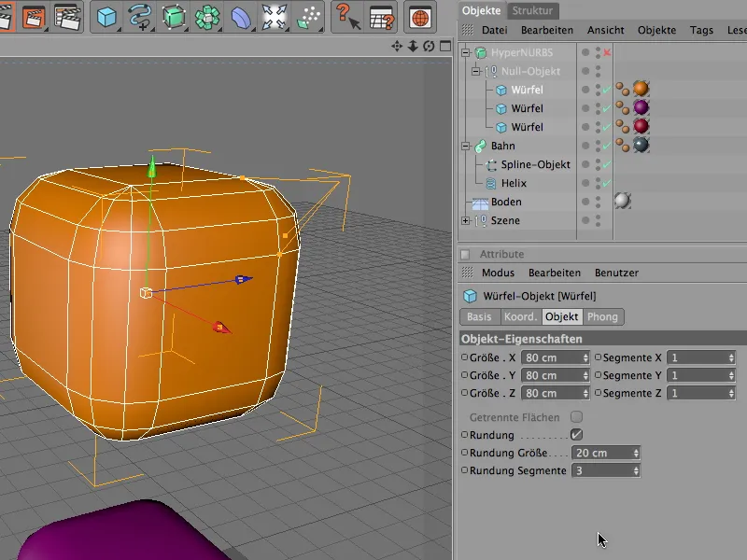Select the deformer toolbar icon
747x560 pixels.
(x=241, y=17)
